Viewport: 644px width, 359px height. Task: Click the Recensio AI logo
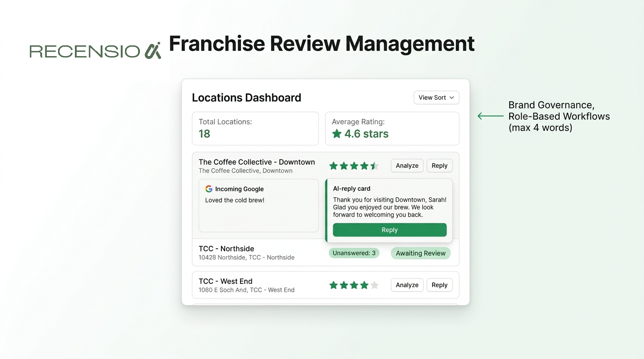point(95,50)
